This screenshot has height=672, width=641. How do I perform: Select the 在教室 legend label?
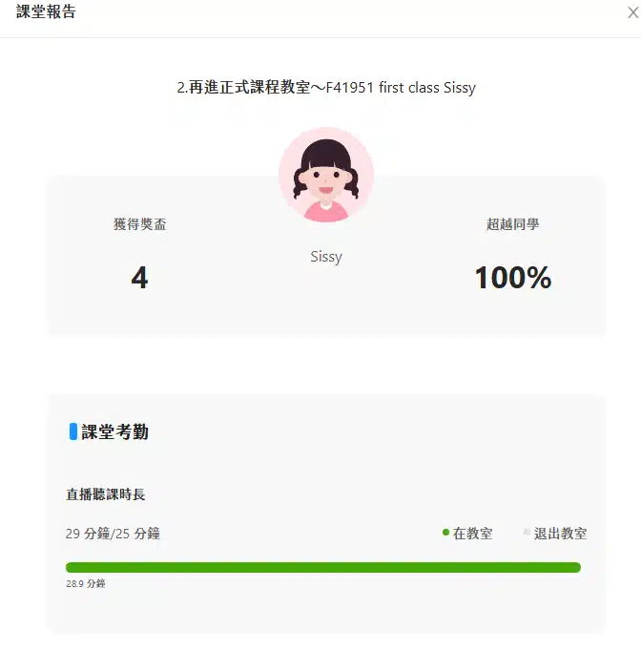[472, 534]
